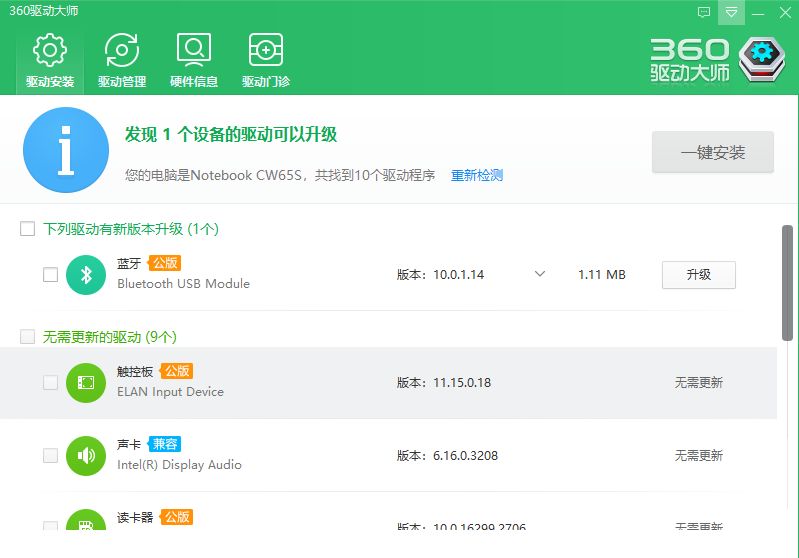Click the 发现 1 个设备的驱动可以升级 headline
Screen dimensions: 799x558
click(x=231, y=135)
